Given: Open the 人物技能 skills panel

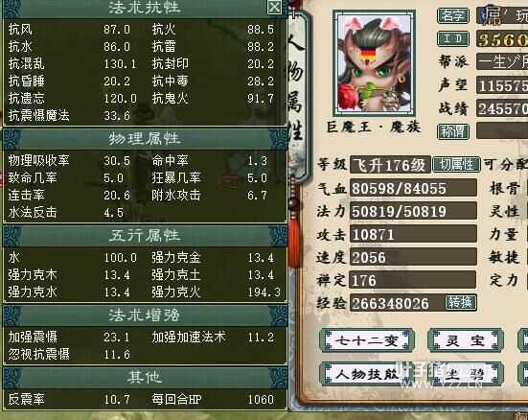Looking at the screenshot, I should pyautogui.click(x=367, y=373).
